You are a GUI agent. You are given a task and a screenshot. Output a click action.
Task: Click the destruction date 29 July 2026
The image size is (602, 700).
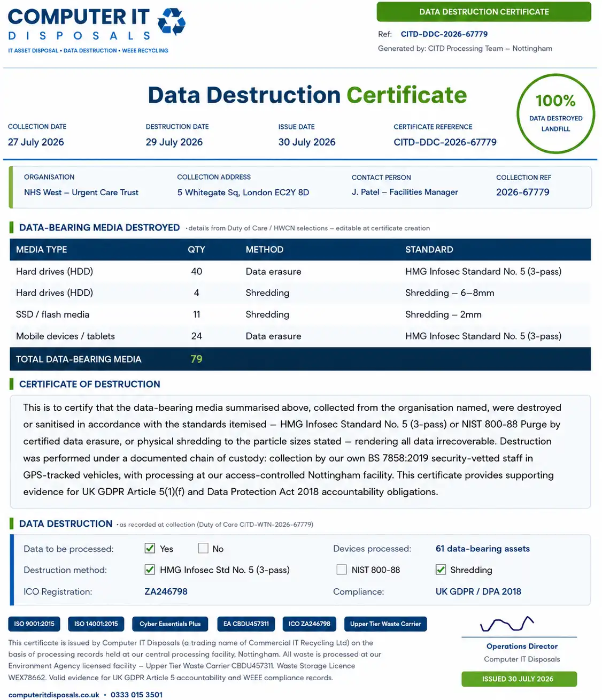[174, 142]
